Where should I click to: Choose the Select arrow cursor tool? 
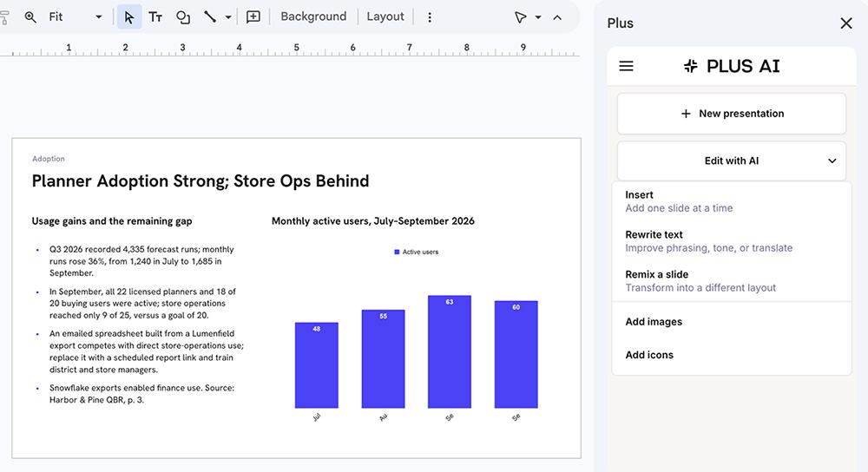(x=129, y=17)
